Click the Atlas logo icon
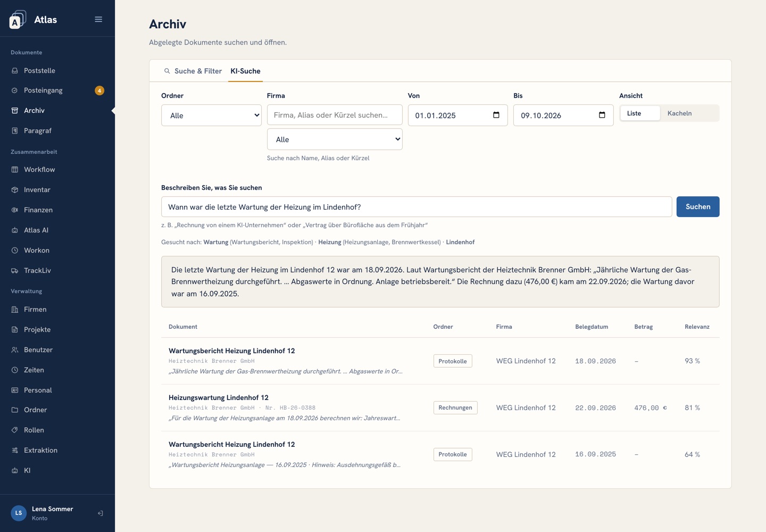Image resolution: width=766 pixels, height=532 pixels. point(18,20)
